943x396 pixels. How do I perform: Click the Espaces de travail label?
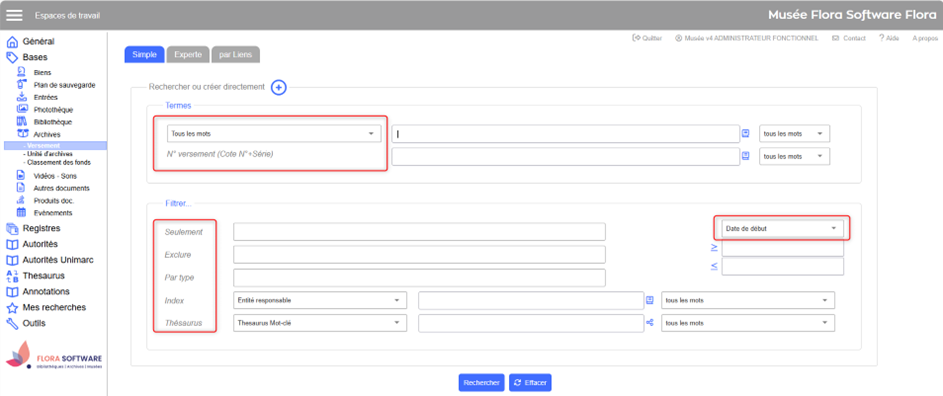[x=67, y=15]
